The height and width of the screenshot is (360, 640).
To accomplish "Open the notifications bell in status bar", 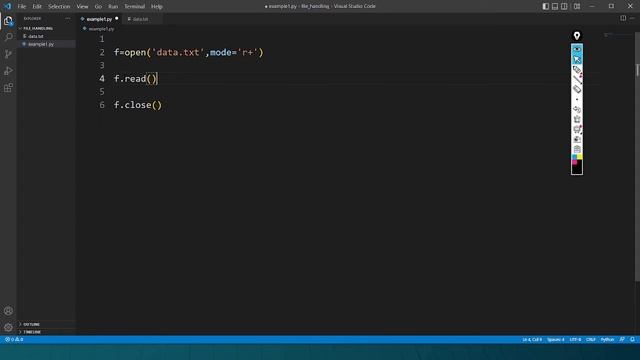I will pyautogui.click(x=632, y=340).
